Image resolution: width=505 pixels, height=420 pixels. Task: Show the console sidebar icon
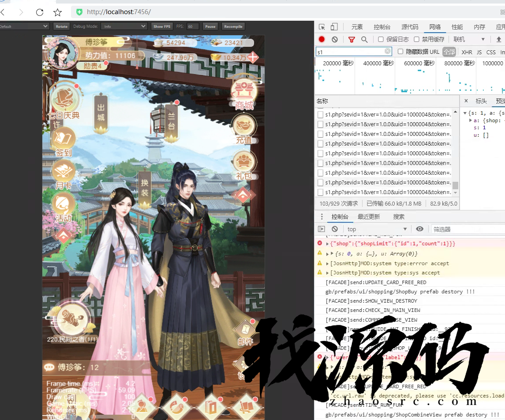coord(322,229)
